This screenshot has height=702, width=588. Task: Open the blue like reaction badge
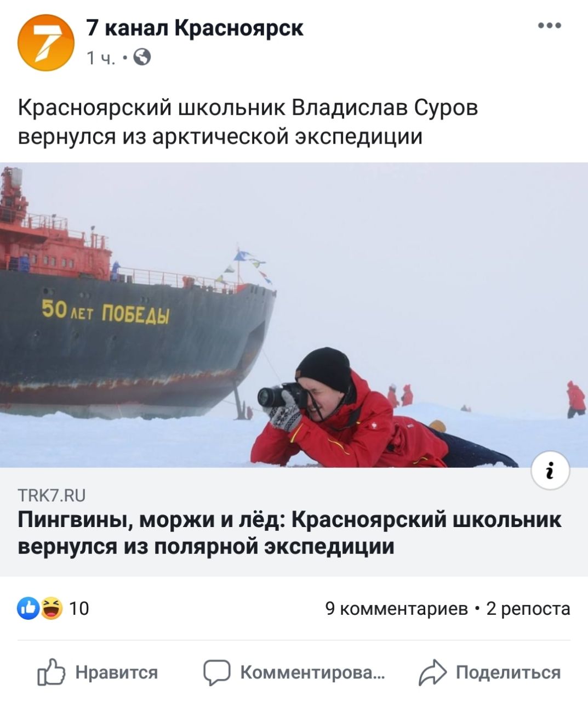[28, 608]
